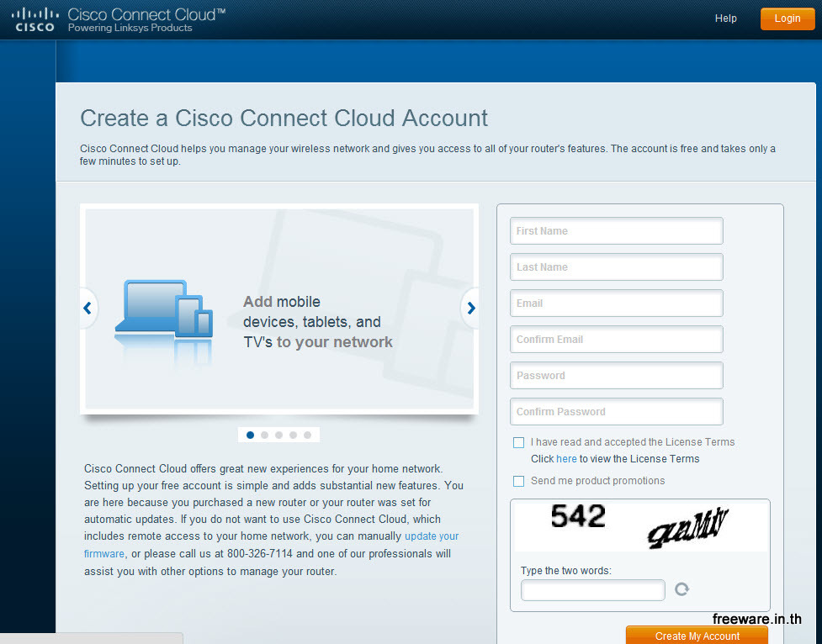Viewport: 822px width, 644px height.
Task: Refresh the captcha image
Action: click(681, 589)
